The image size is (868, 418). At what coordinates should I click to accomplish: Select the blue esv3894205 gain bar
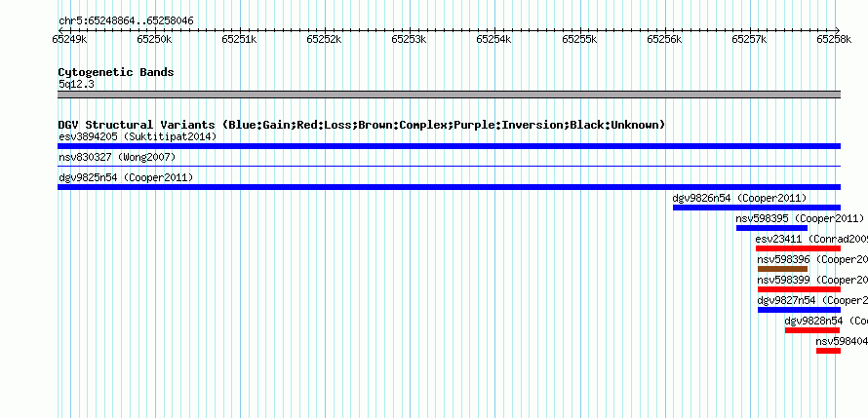(x=449, y=146)
